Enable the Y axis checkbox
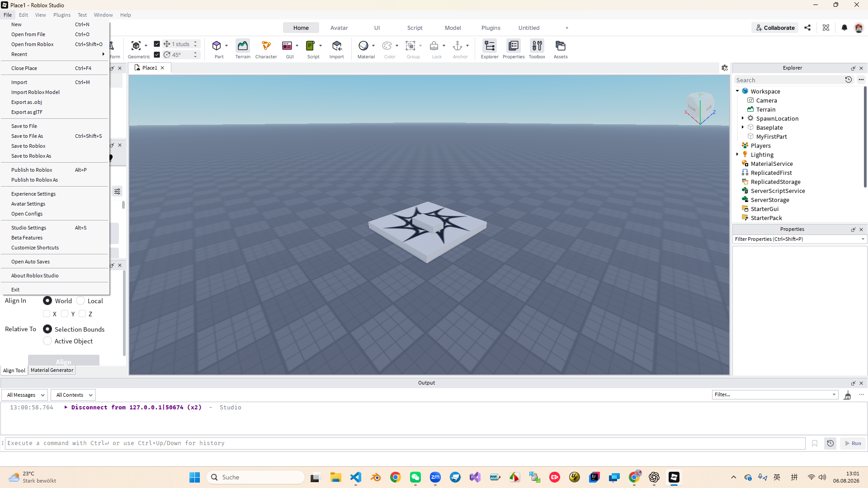Screen dimensions: 868x488 pos(65,314)
